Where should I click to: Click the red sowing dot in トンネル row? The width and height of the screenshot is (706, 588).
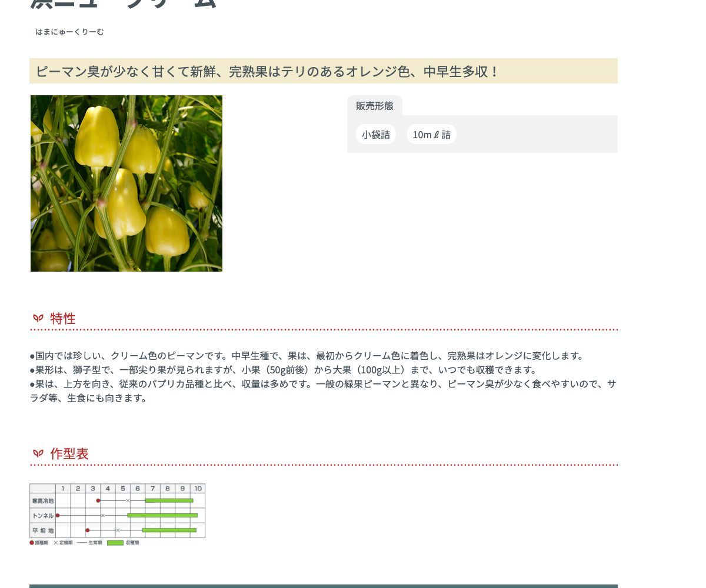(58, 516)
